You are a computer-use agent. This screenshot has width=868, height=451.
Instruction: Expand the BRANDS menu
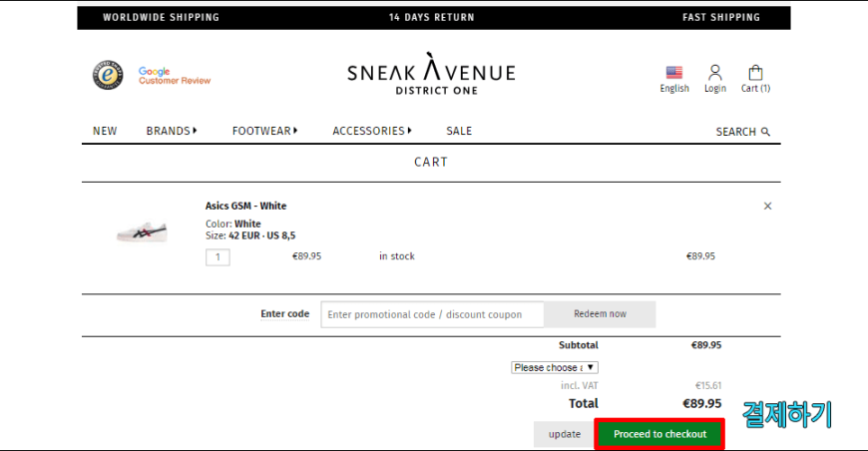[x=172, y=131]
